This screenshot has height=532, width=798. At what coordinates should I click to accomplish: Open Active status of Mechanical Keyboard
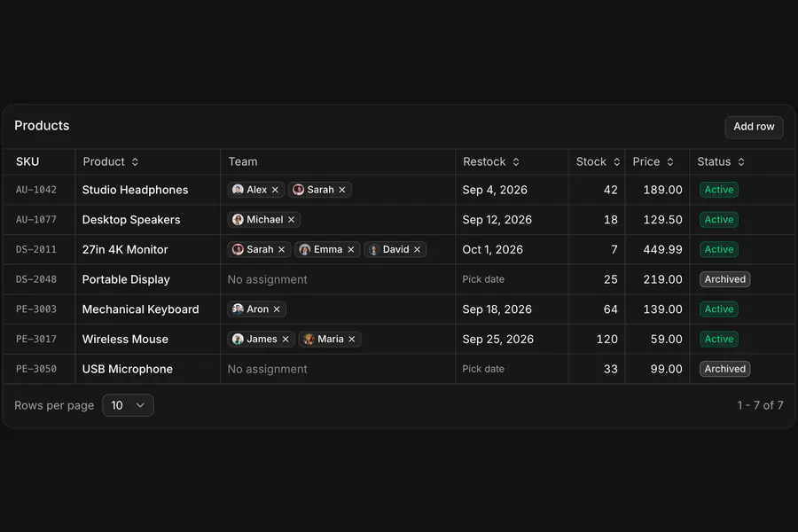point(718,309)
